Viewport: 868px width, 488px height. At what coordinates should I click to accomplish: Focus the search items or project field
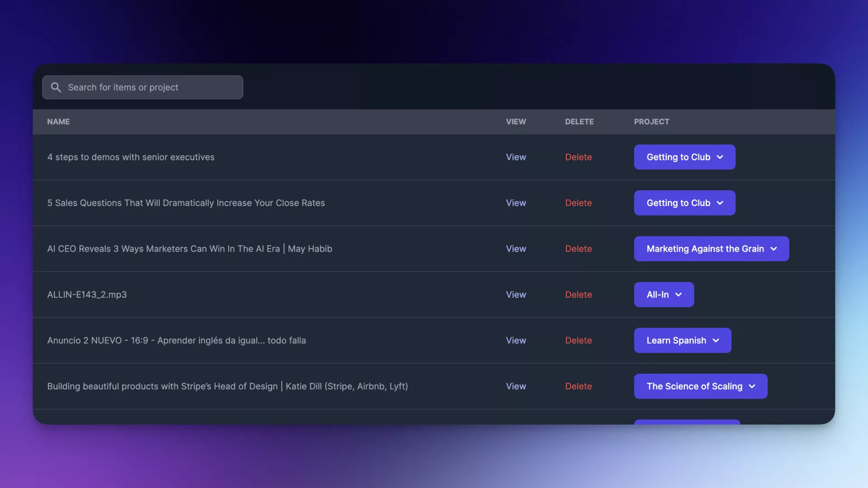[149, 87]
